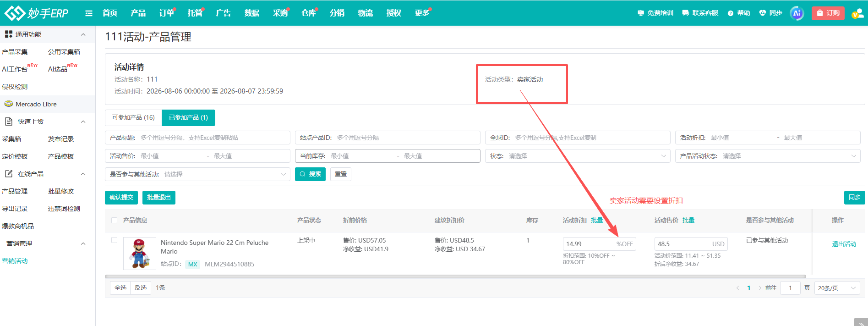
Task: Click 确认提交 button
Action: click(x=121, y=197)
